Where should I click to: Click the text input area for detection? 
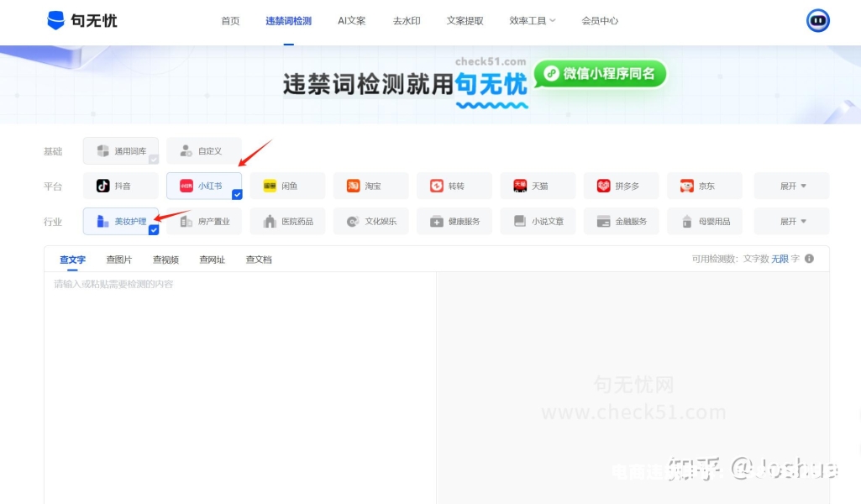(239, 378)
